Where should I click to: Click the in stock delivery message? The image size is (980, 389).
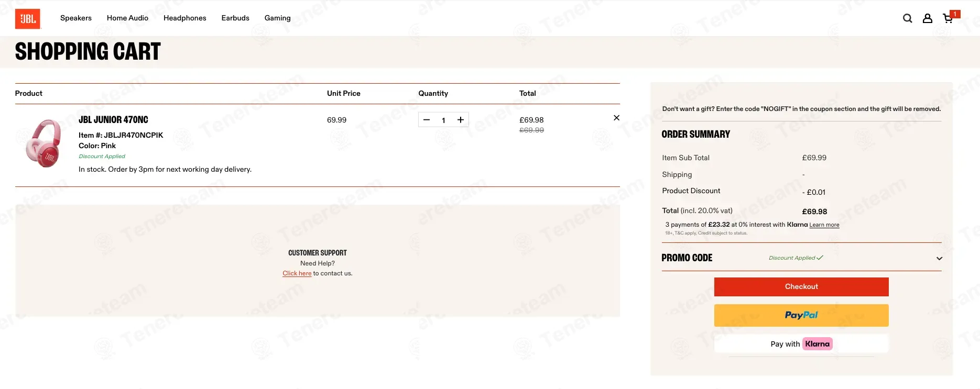click(165, 169)
